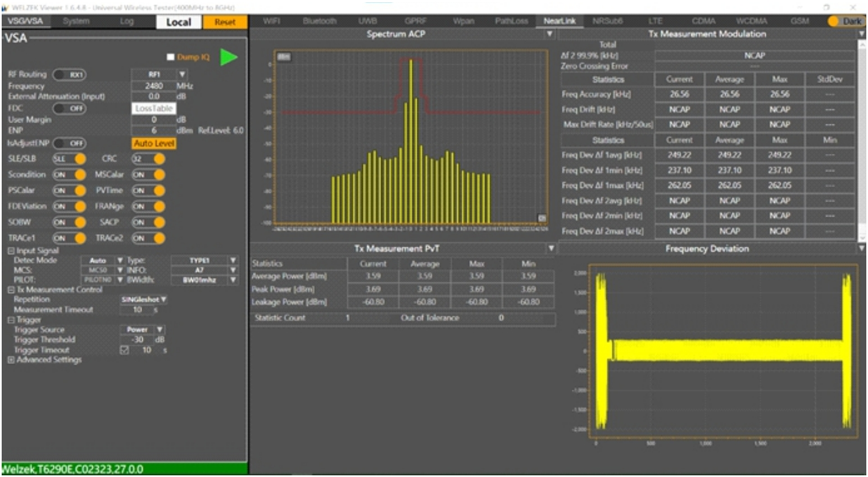Image resolution: width=868 pixels, height=477 pixels.
Task: Open the Spectrum ACP panel dropdown arrow
Action: pos(549,34)
